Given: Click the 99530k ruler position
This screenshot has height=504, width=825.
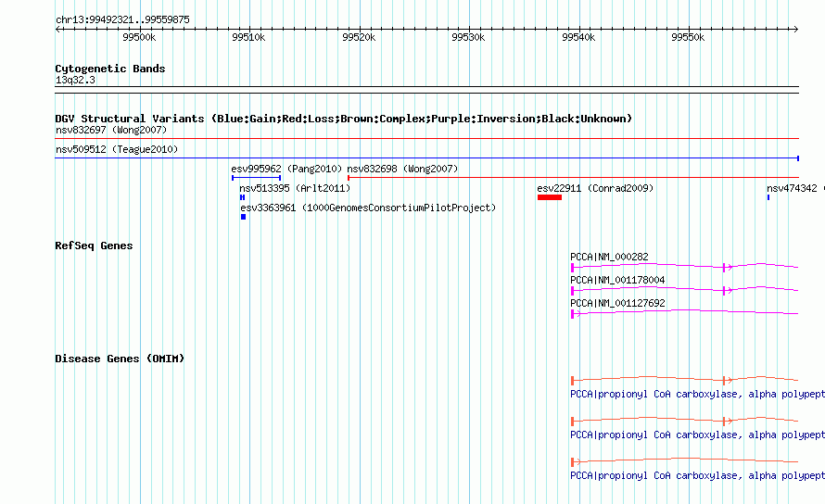Looking at the screenshot, I should pyautogui.click(x=468, y=37).
